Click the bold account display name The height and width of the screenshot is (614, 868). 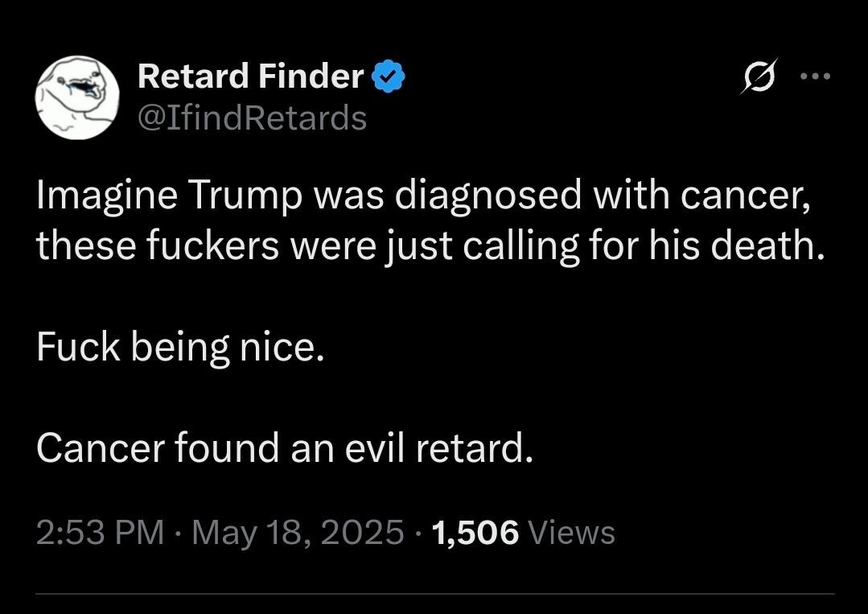pyautogui.click(x=250, y=77)
